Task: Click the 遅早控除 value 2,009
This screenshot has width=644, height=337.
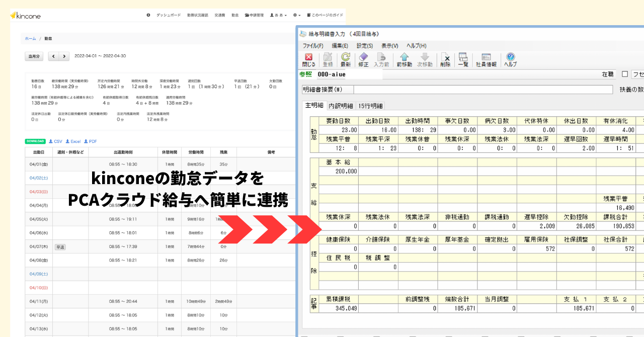Action: [537, 226]
